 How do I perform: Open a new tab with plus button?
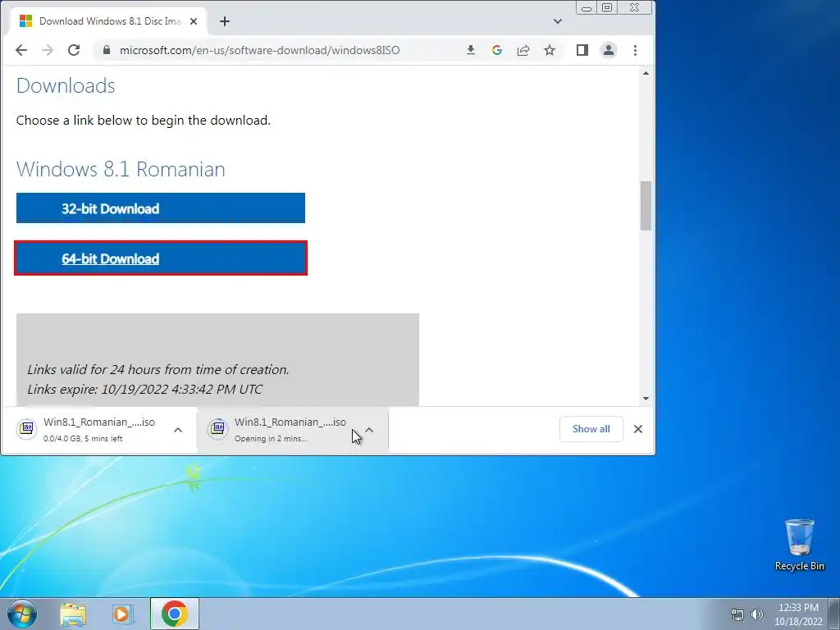(x=225, y=21)
